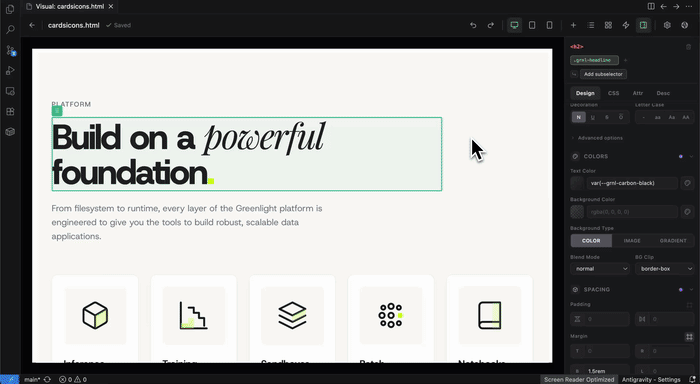The height and width of the screenshot is (384, 700).
Task: Open the cube-shaped icon in activity bar
Action: coord(10,132)
